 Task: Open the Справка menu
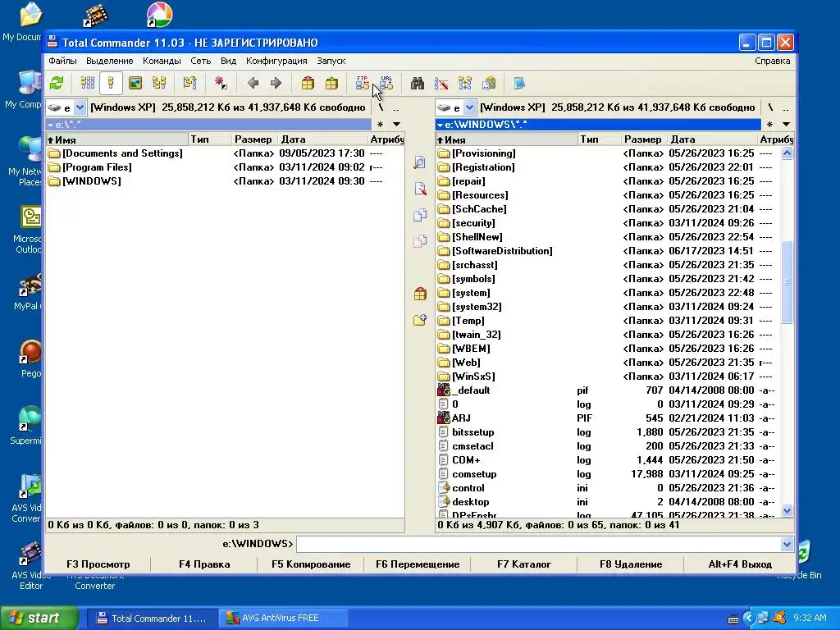click(x=772, y=61)
